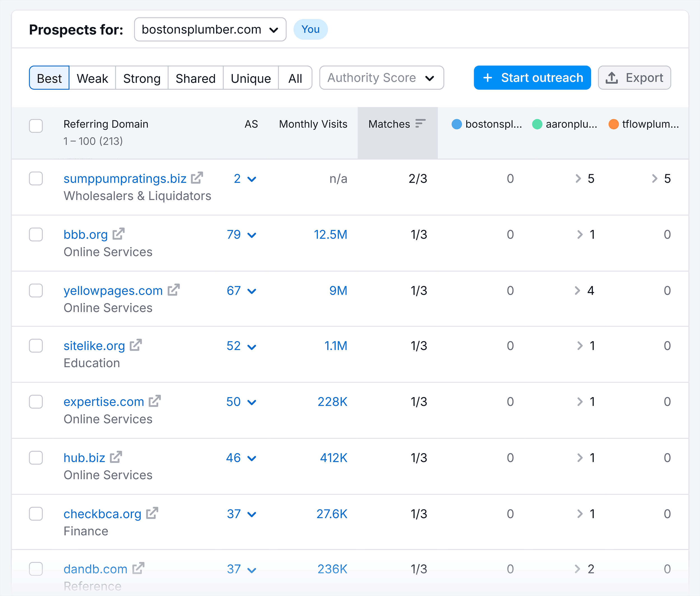Switch to the Strong tab

[x=142, y=78]
